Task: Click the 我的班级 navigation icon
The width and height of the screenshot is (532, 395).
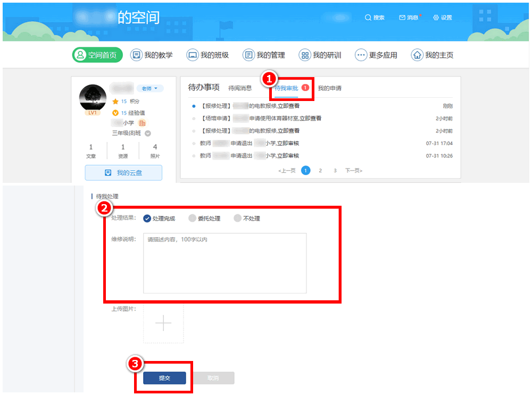Action: point(192,55)
